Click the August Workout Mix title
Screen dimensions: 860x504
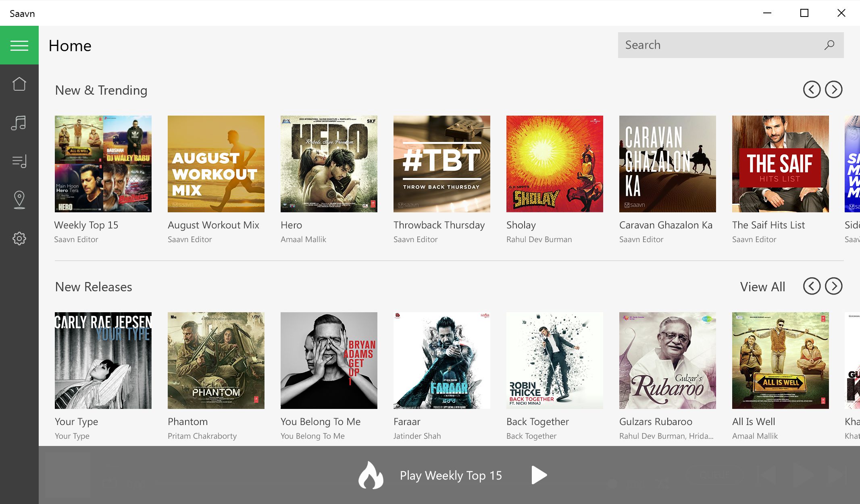(x=213, y=225)
